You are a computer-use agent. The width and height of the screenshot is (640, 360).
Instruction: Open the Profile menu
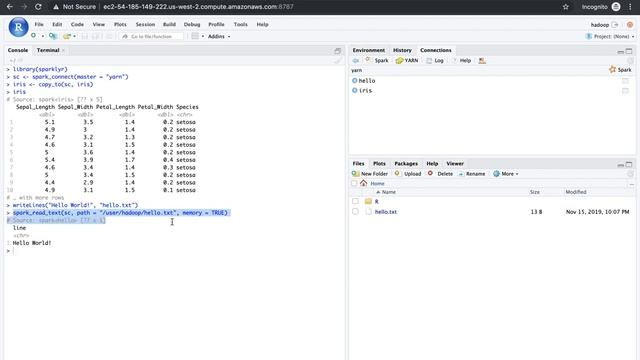216,24
